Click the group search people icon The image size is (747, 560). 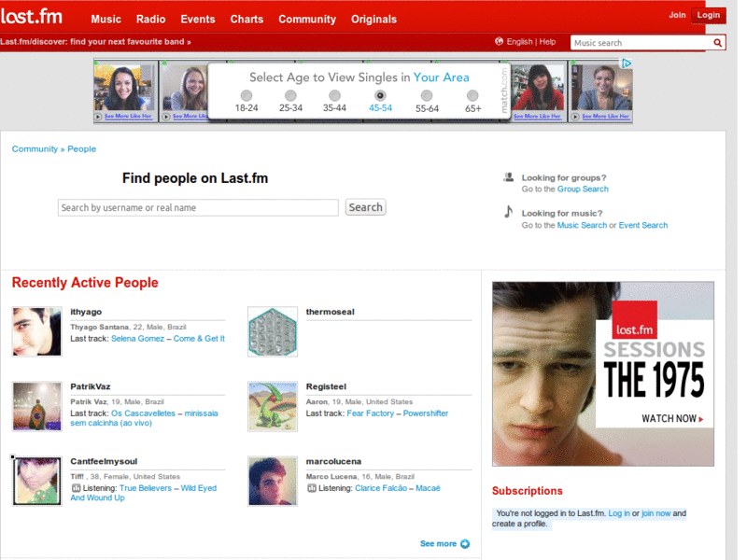[509, 177]
